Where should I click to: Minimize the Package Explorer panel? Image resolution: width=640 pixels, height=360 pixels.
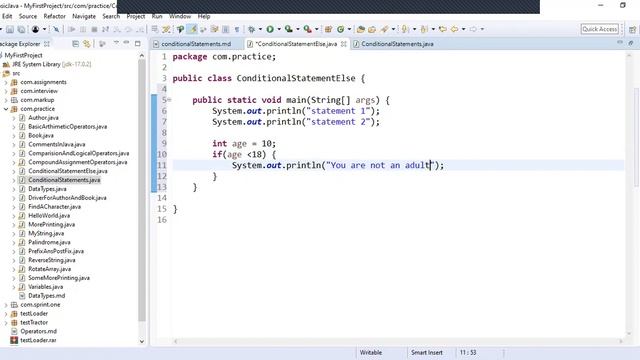click(x=127, y=42)
